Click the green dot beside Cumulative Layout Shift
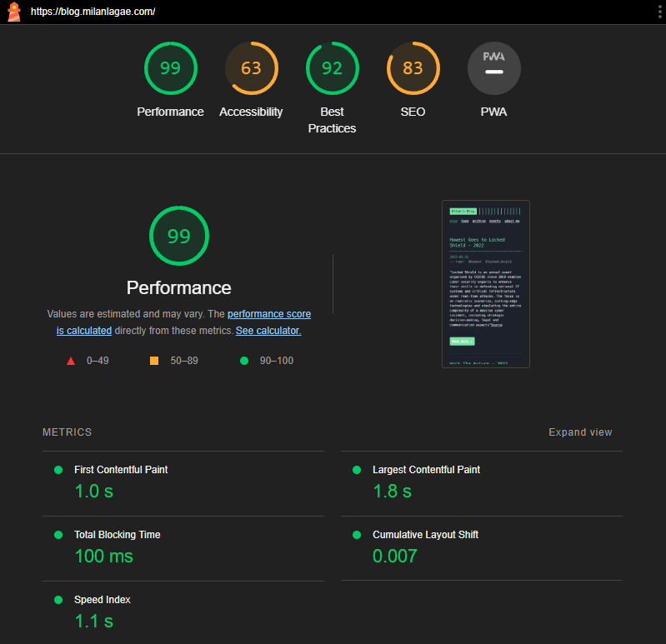This screenshot has width=666, height=644. coord(357,535)
